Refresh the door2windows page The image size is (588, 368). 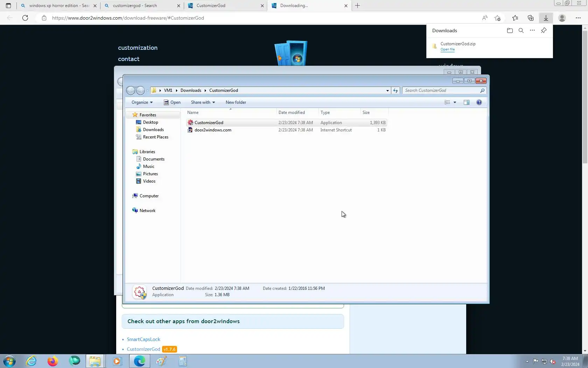[25, 18]
